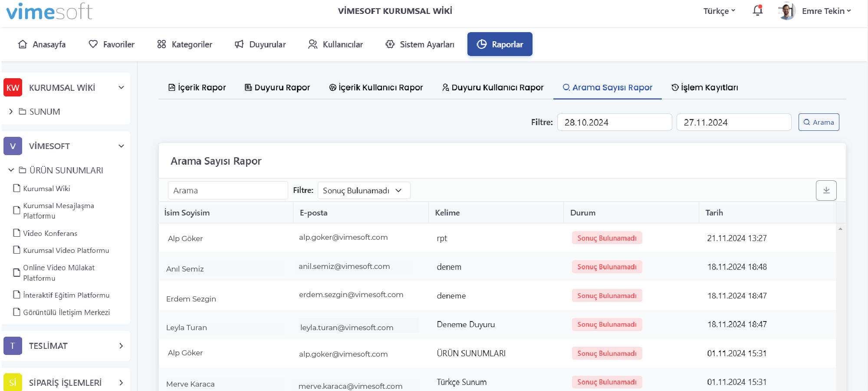Open Duyurular in the top navigation
This screenshot has width=868, height=391.
click(x=260, y=44)
